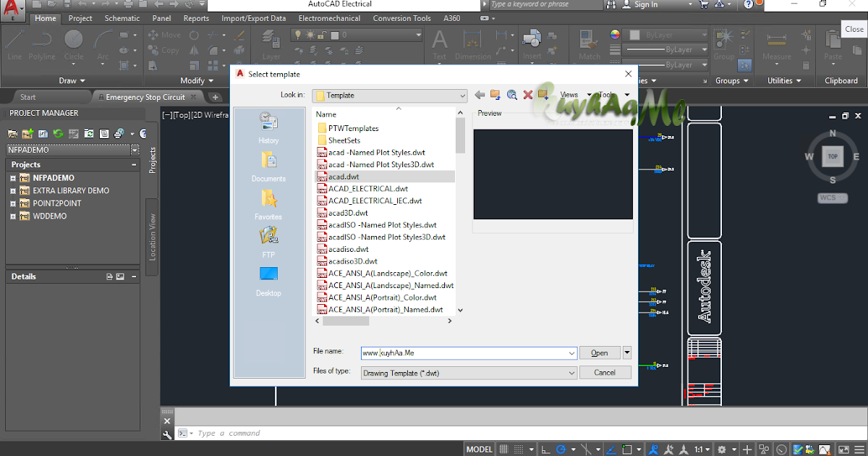Viewport: 868px width, 456px height.
Task: Open the arrow beside the Open button
Action: tap(627, 352)
